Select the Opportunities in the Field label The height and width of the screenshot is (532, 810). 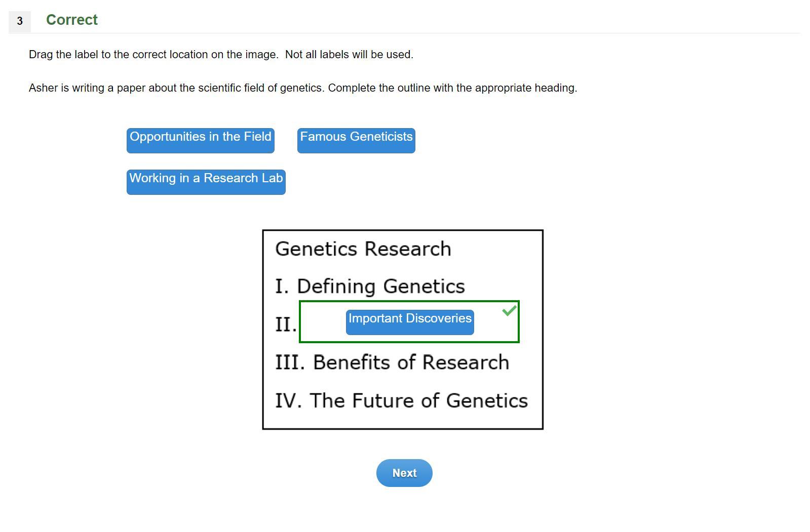click(201, 140)
